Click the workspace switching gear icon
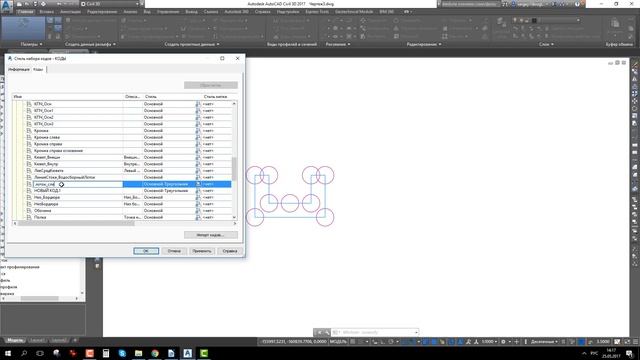The image size is (640, 360). pos(503,342)
